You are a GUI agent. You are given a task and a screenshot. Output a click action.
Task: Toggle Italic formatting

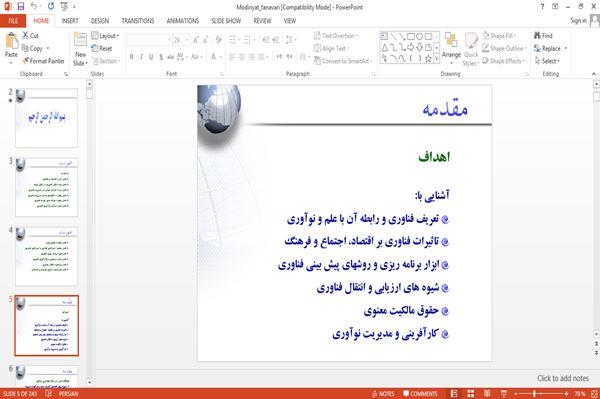pyautogui.click(x=142, y=57)
